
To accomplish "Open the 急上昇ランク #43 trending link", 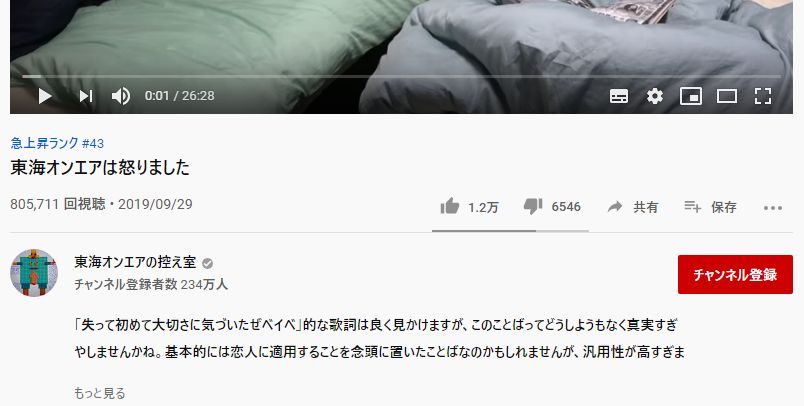I will 57,143.
